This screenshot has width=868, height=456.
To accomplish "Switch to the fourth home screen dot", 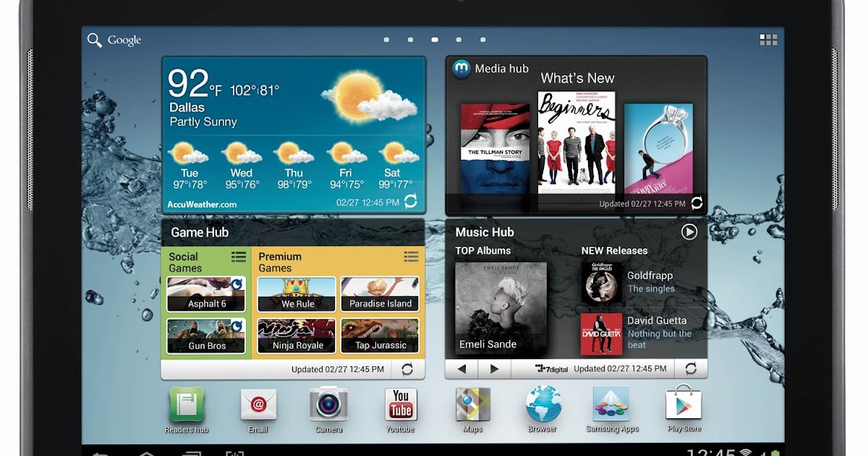I will click(x=459, y=40).
